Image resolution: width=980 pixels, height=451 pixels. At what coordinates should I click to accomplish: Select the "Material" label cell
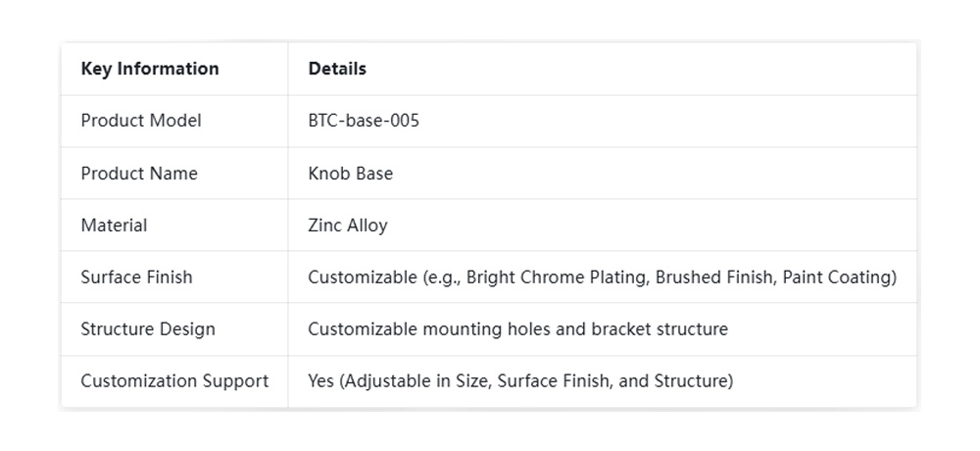click(x=114, y=225)
